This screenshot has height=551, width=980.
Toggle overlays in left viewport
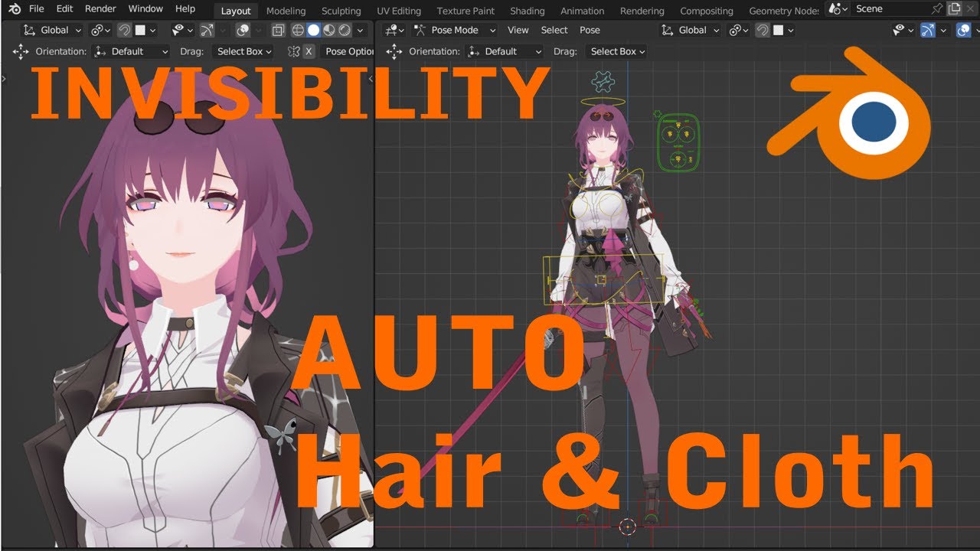coord(243,30)
